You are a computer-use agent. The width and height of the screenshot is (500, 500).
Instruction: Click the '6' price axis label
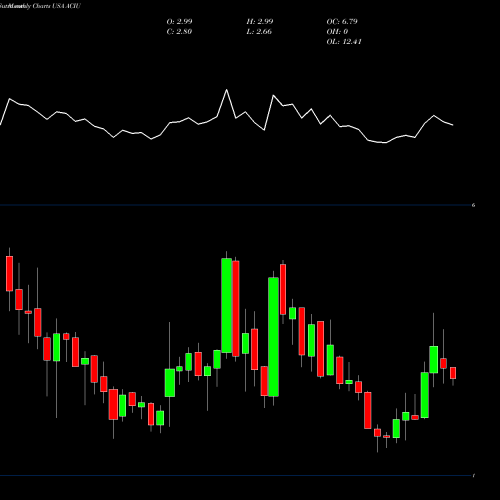(x=473, y=205)
